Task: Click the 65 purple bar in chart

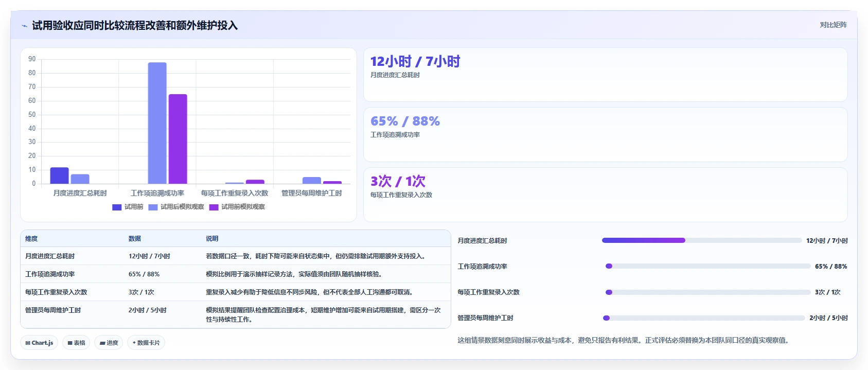Action: [178, 139]
